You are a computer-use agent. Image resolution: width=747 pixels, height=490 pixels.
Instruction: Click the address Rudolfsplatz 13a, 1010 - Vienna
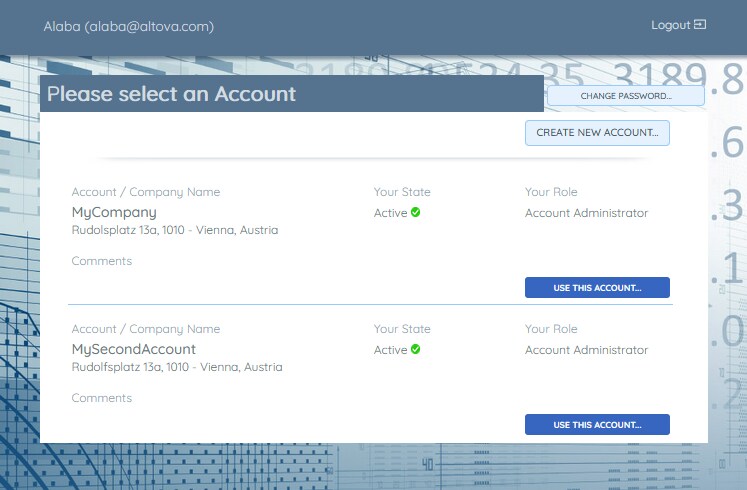(177, 367)
